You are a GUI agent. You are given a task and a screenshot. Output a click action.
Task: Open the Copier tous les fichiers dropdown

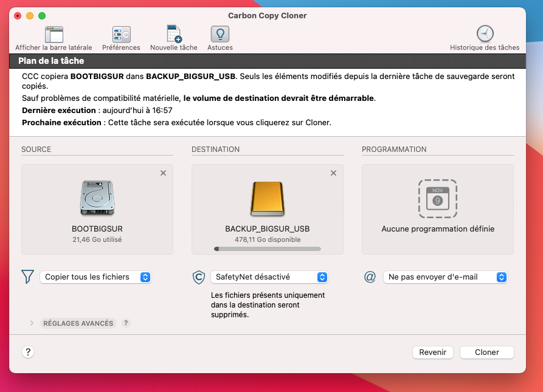(x=95, y=277)
